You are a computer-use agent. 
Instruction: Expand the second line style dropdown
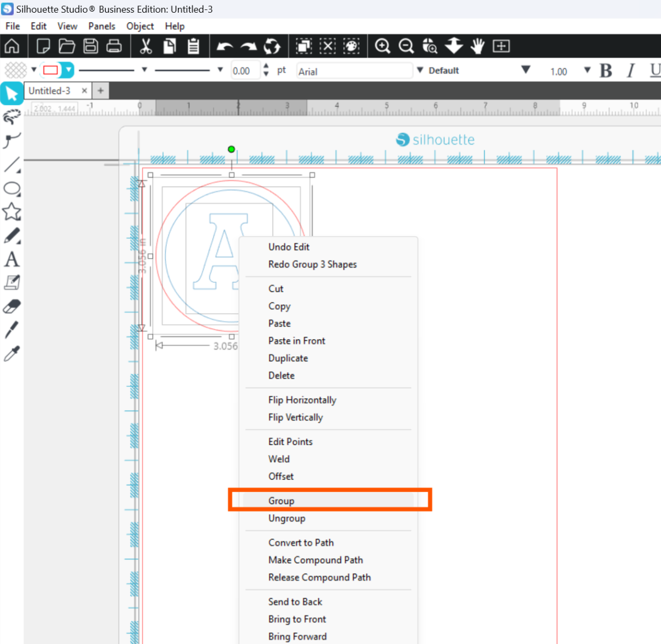(220, 70)
